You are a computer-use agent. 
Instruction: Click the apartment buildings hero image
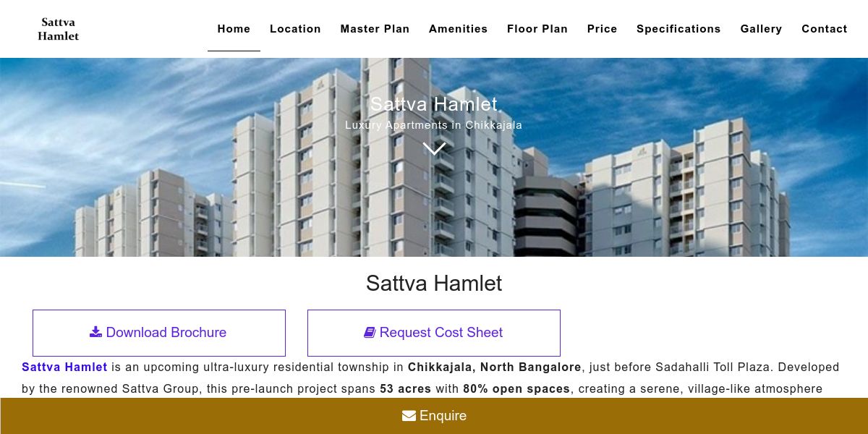click(x=434, y=157)
